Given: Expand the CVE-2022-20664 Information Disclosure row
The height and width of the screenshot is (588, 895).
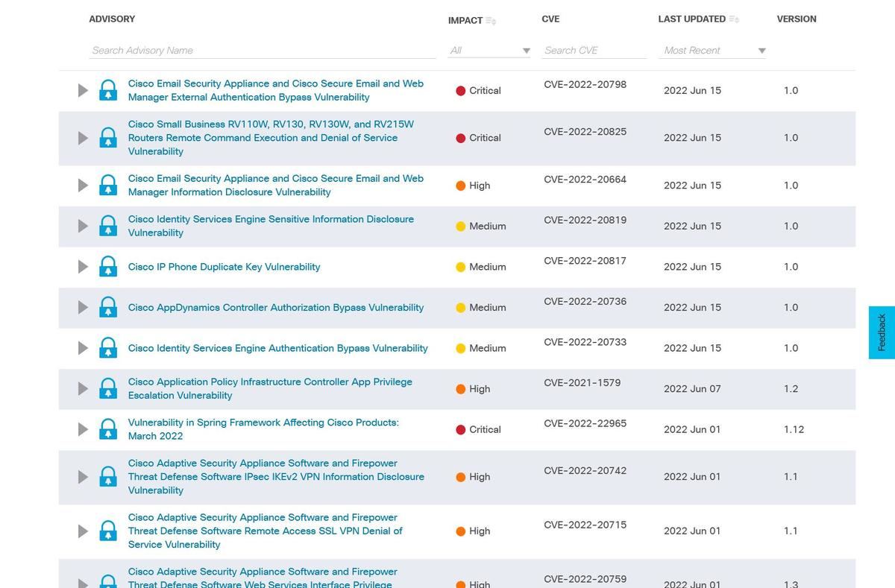Looking at the screenshot, I should click(x=83, y=186).
